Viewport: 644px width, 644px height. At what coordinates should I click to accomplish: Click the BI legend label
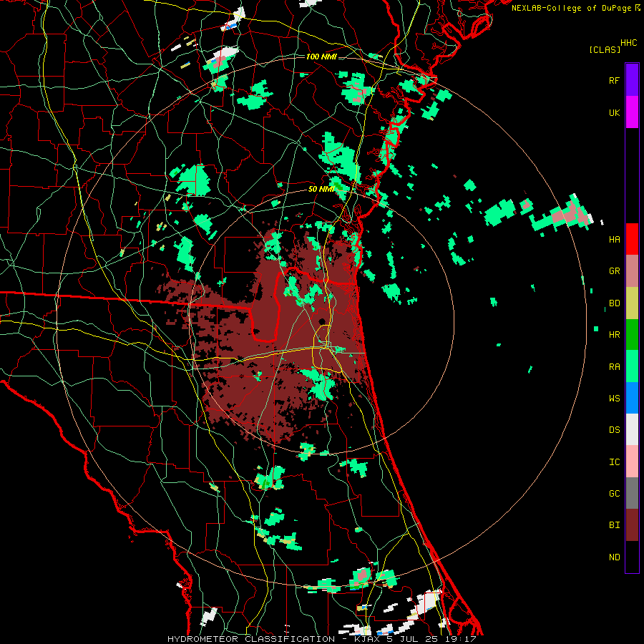tap(614, 525)
